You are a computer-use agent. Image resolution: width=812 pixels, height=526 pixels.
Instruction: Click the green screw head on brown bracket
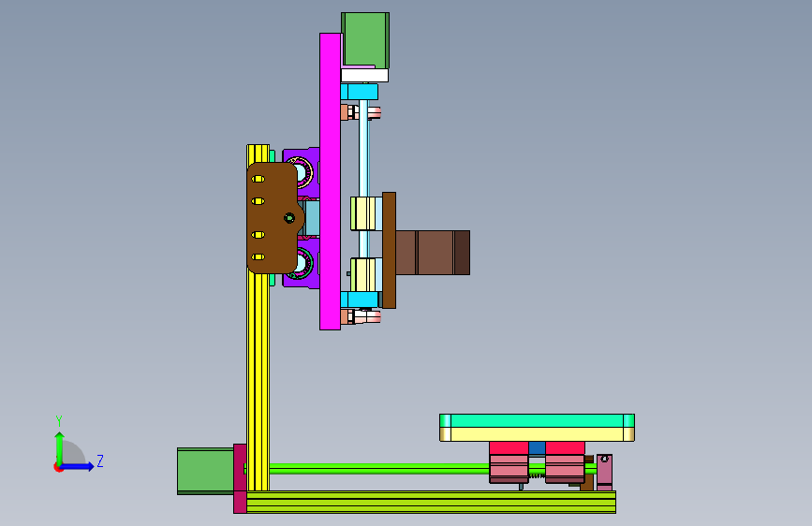pyautogui.click(x=289, y=218)
